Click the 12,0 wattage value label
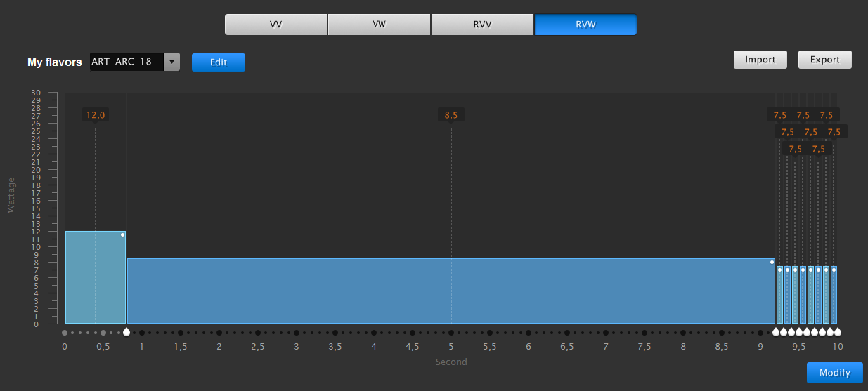The height and width of the screenshot is (391, 868). (96, 115)
